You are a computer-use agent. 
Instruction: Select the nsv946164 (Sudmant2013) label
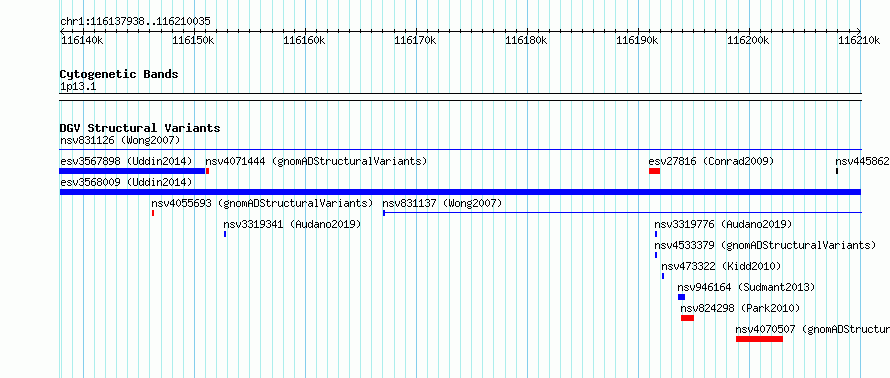[746, 287]
